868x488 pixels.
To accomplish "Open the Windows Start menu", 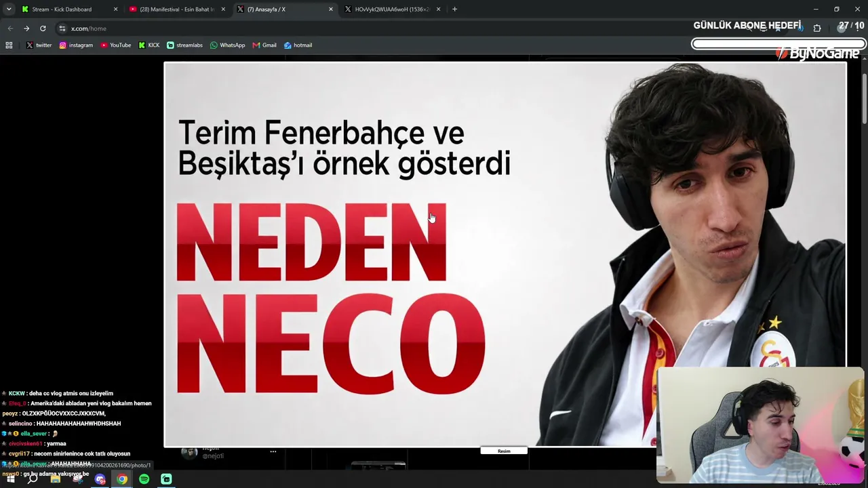I will [10, 479].
